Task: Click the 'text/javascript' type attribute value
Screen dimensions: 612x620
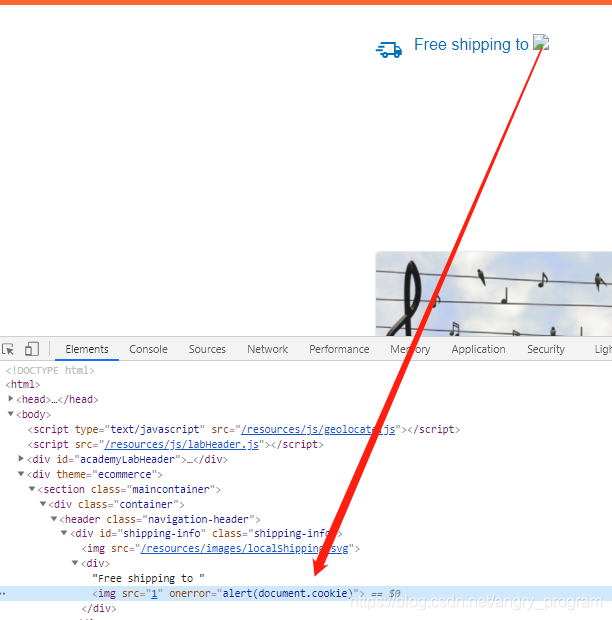Action: click(x=155, y=429)
